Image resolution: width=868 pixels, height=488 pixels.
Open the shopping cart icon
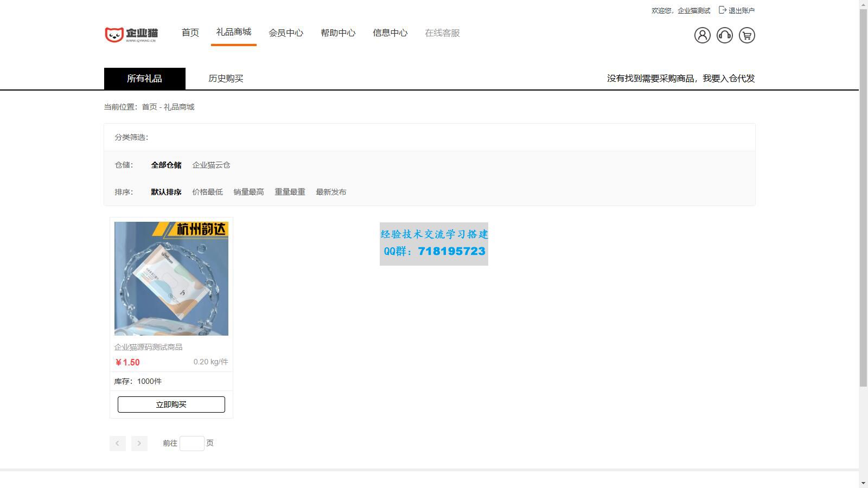pyautogui.click(x=746, y=35)
